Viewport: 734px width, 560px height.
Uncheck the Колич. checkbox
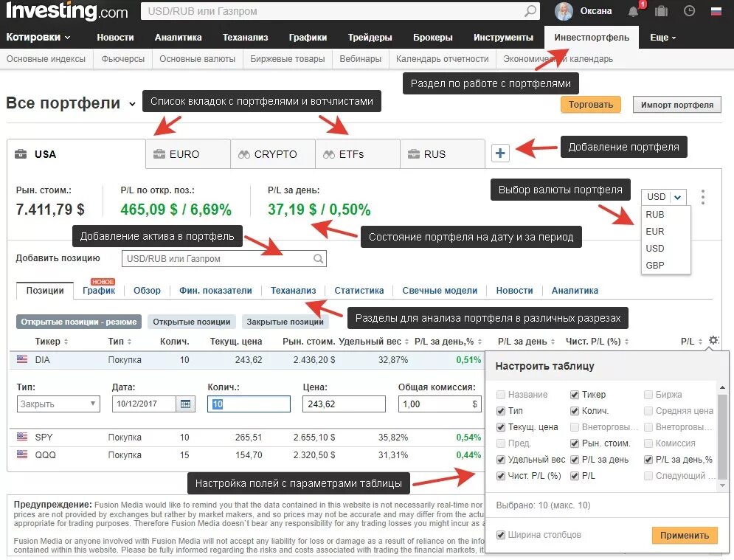(575, 411)
